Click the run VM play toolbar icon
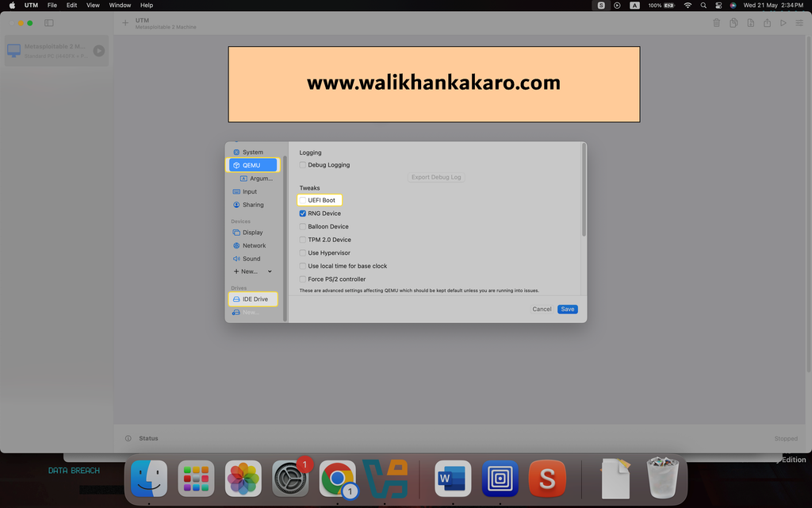 point(783,23)
